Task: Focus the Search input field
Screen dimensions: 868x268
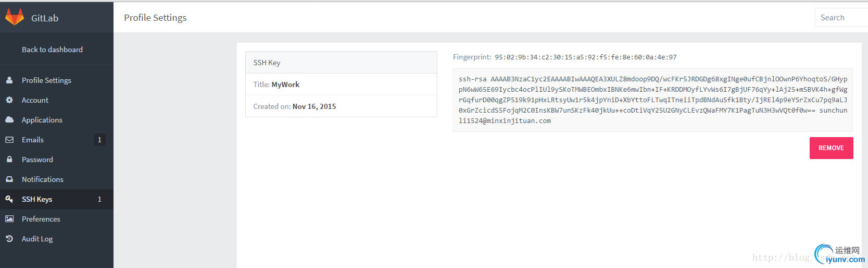Action: [x=841, y=18]
